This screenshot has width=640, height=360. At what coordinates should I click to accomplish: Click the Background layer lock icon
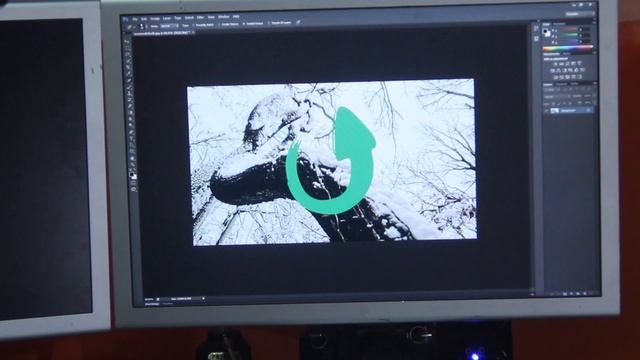click(588, 110)
